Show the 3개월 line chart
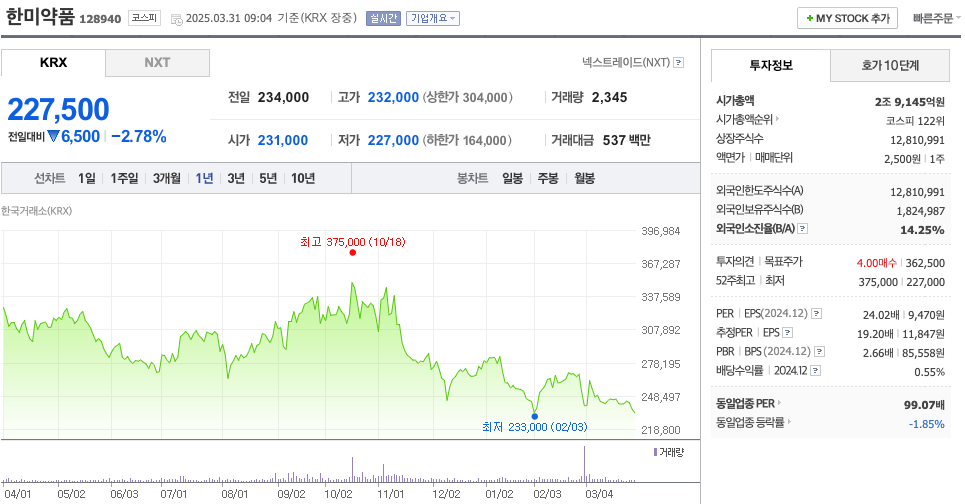 (x=167, y=178)
